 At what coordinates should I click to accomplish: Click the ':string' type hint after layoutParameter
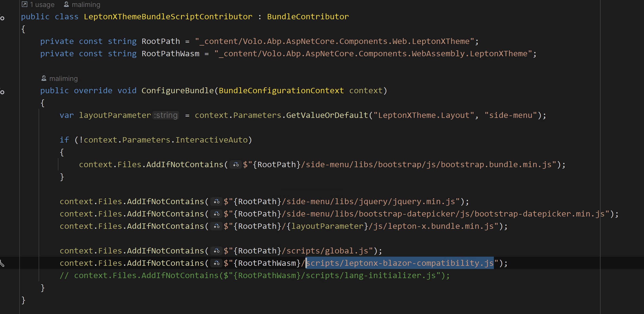pos(166,115)
